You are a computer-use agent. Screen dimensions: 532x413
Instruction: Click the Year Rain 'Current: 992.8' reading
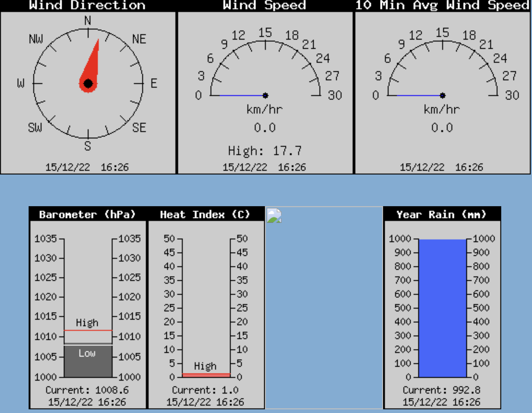pos(442,390)
